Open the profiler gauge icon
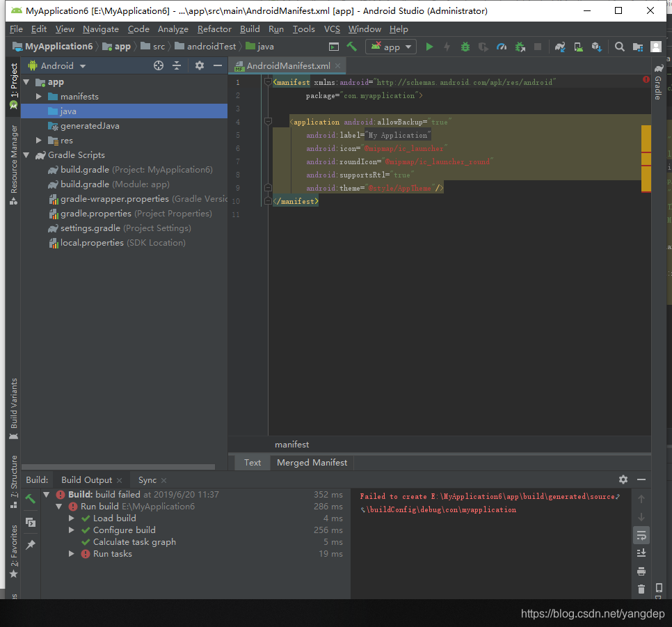Screen dimensions: 672x627 point(502,47)
